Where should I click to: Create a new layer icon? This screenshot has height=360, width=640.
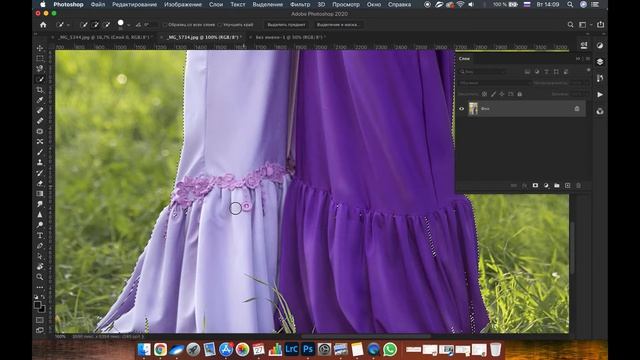(x=567, y=185)
